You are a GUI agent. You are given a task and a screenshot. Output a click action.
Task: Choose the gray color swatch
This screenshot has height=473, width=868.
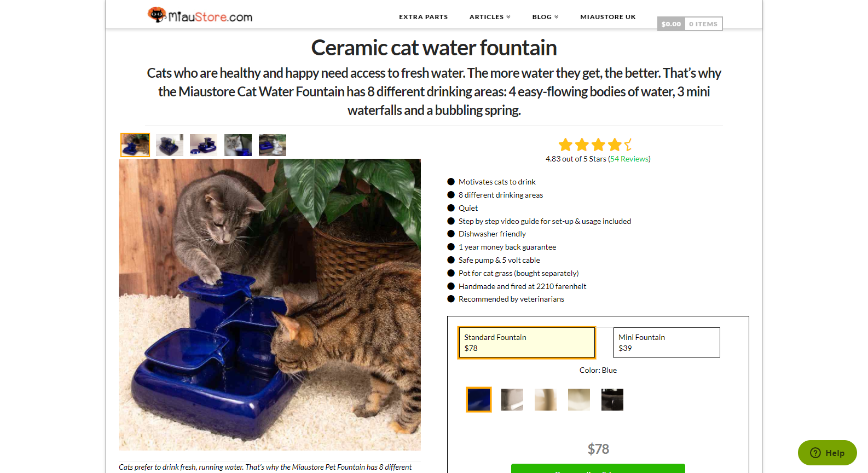512,400
